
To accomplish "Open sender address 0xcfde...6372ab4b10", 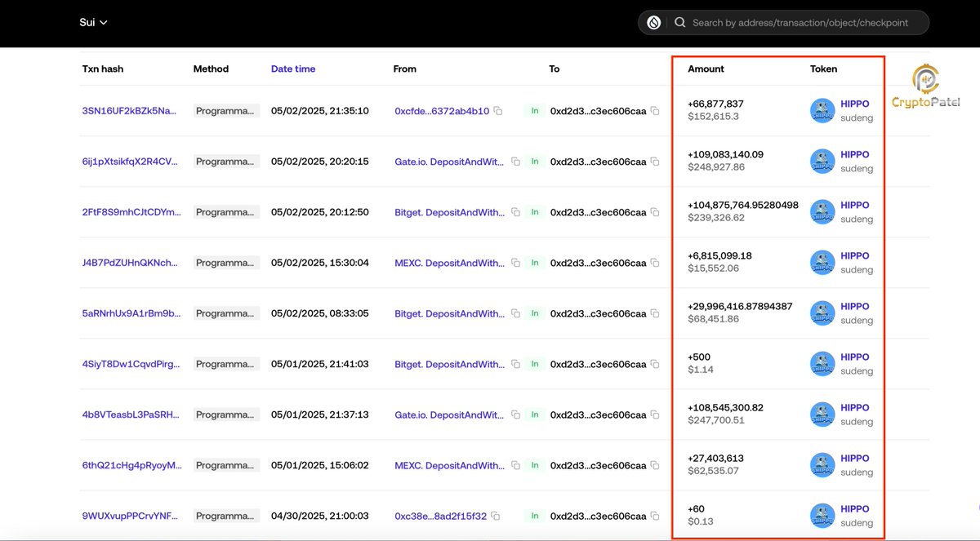I will tap(442, 111).
